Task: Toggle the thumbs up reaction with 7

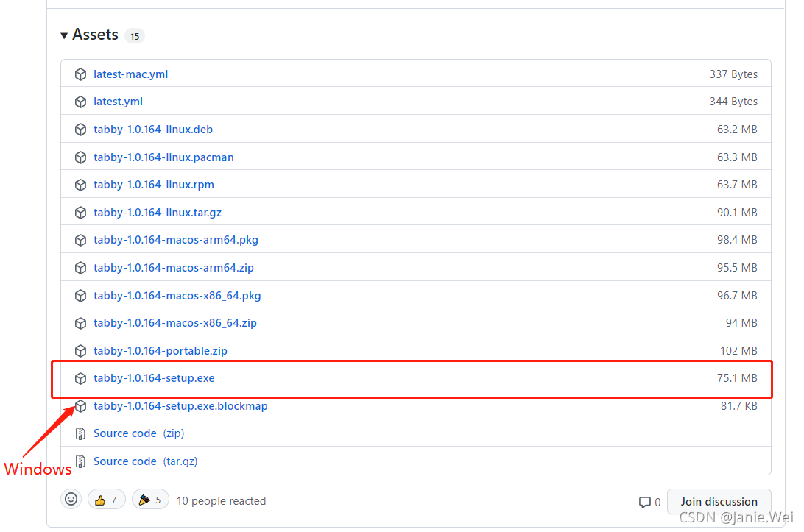Action: coord(107,500)
